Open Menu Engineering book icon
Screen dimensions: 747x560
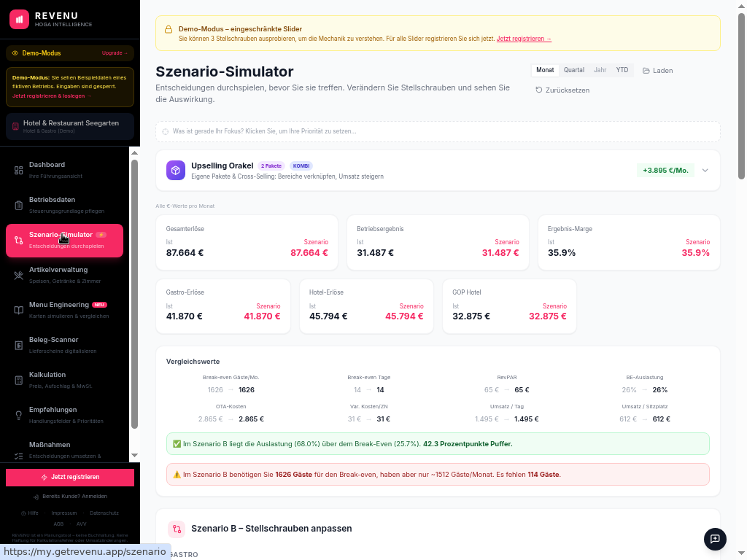19,310
